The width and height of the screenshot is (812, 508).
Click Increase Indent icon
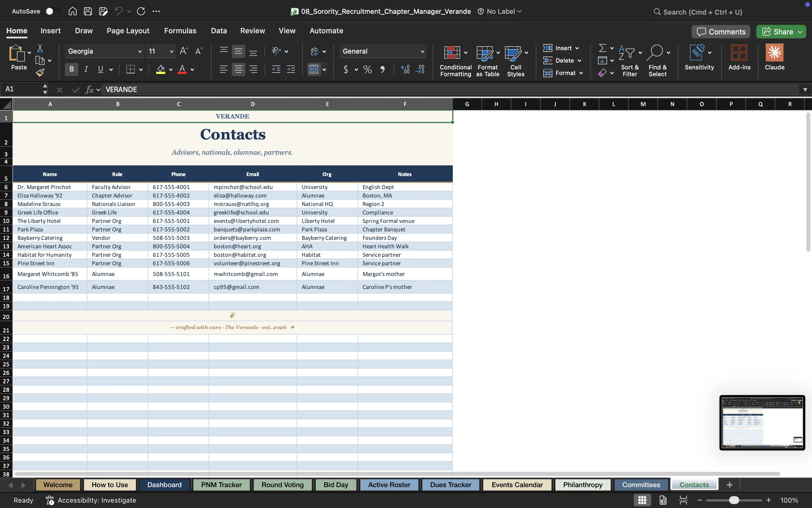pos(291,69)
